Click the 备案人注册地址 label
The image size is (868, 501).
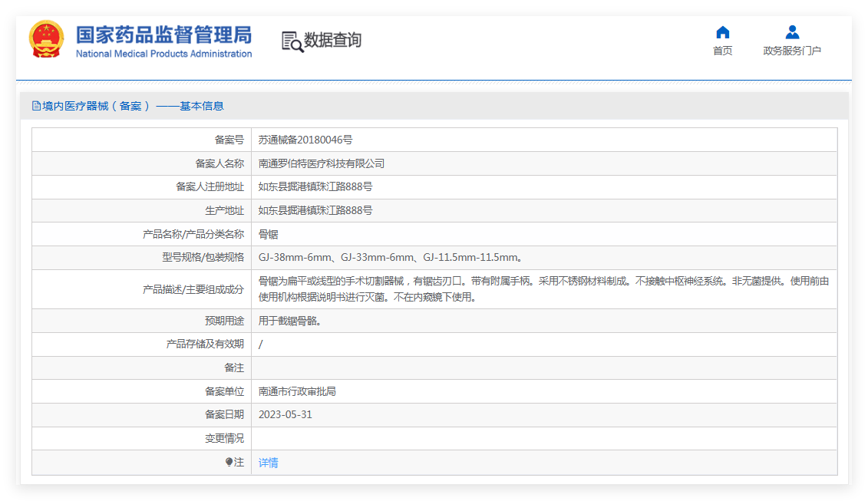click(210, 187)
